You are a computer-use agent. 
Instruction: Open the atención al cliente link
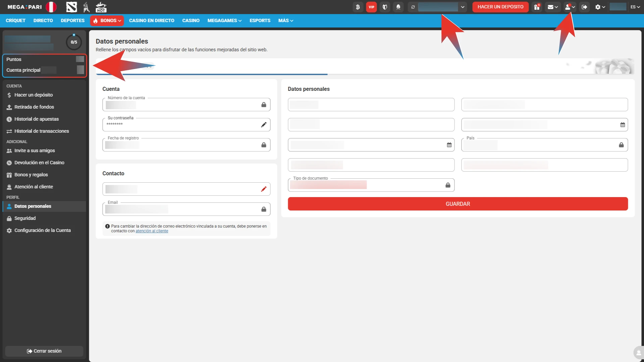pos(152,231)
